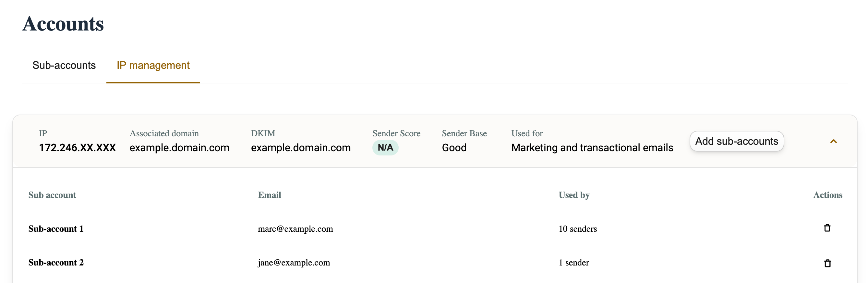
Task: Switch to the Sub-accounts tab
Action: click(x=64, y=65)
